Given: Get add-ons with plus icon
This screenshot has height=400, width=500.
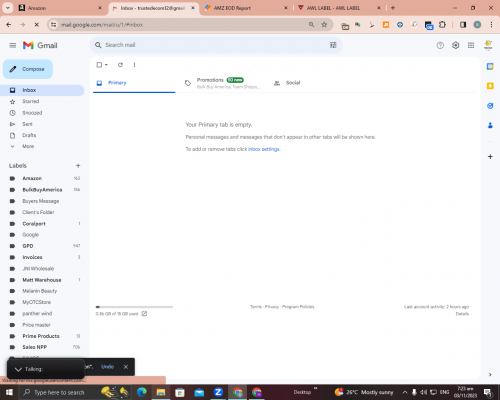Looking at the screenshot, I should click(x=490, y=156).
